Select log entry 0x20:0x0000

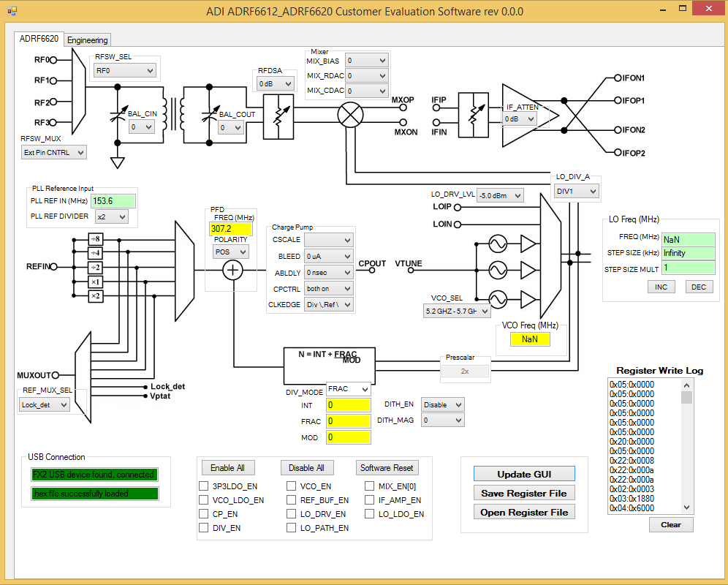pos(632,442)
